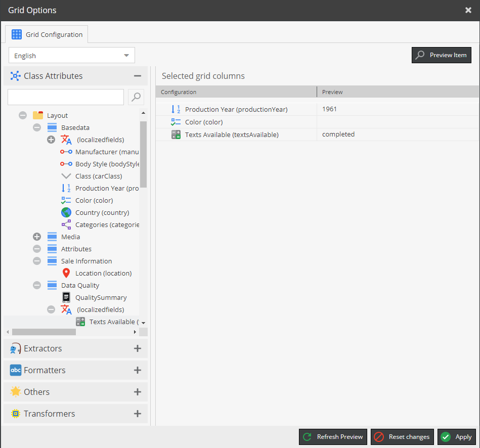
Task: Click the Class select-field chevron icon
Action: coord(66,176)
